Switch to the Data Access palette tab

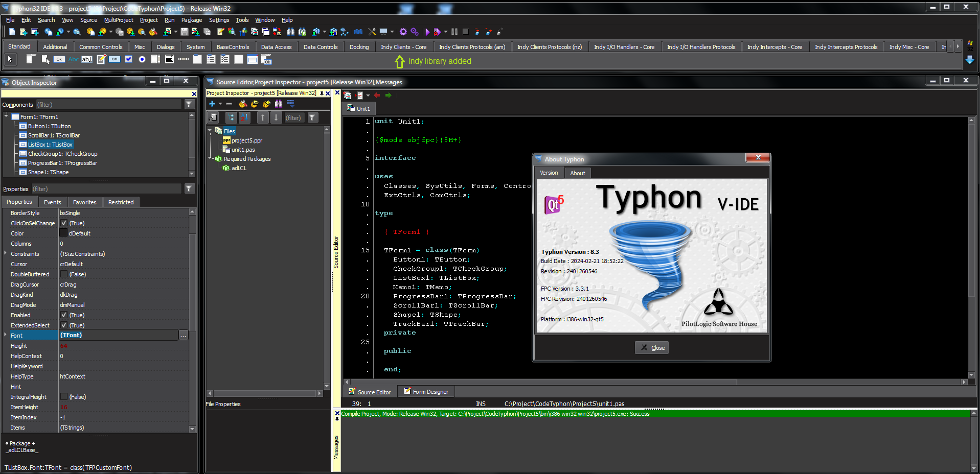click(276, 47)
